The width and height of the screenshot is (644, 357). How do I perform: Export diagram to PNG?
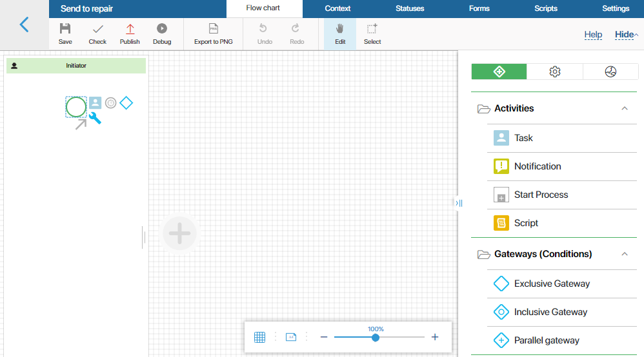pos(213,34)
